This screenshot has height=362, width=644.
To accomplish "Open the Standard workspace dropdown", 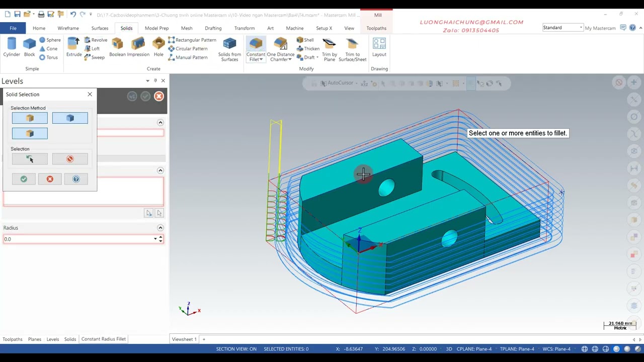I will (581, 28).
